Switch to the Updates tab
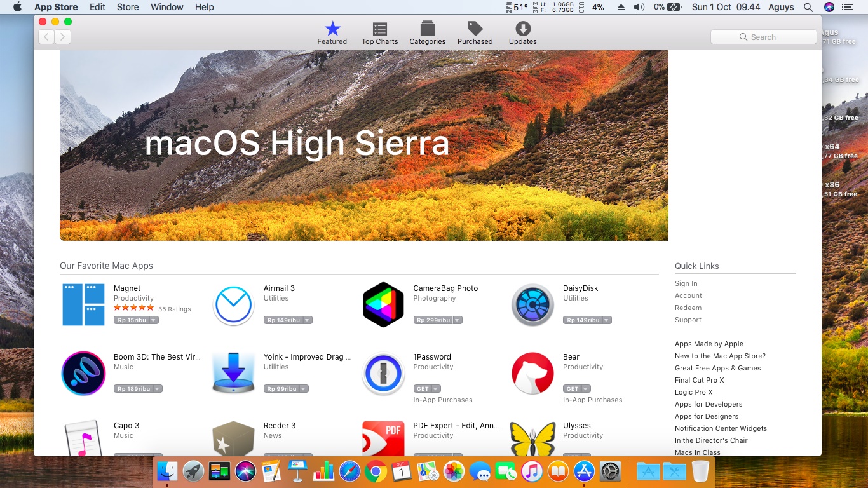The width and height of the screenshot is (868, 488). (523, 33)
